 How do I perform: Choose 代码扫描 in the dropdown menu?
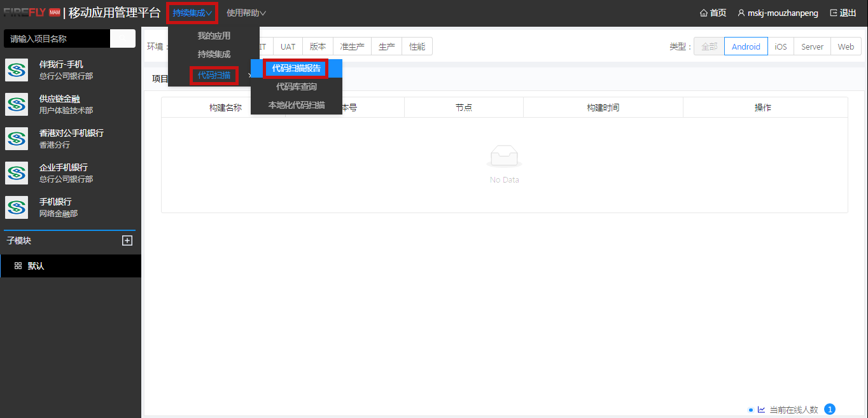pos(214,76)
